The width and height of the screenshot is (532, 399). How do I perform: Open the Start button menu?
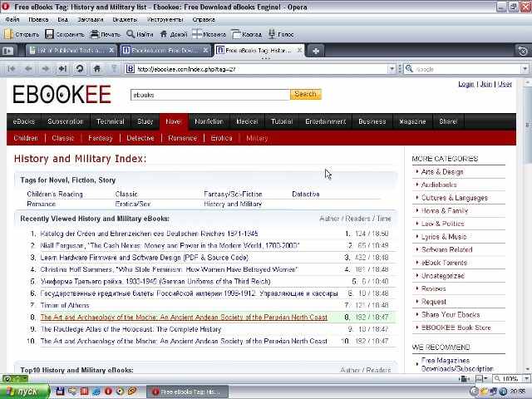pos(24,392)
